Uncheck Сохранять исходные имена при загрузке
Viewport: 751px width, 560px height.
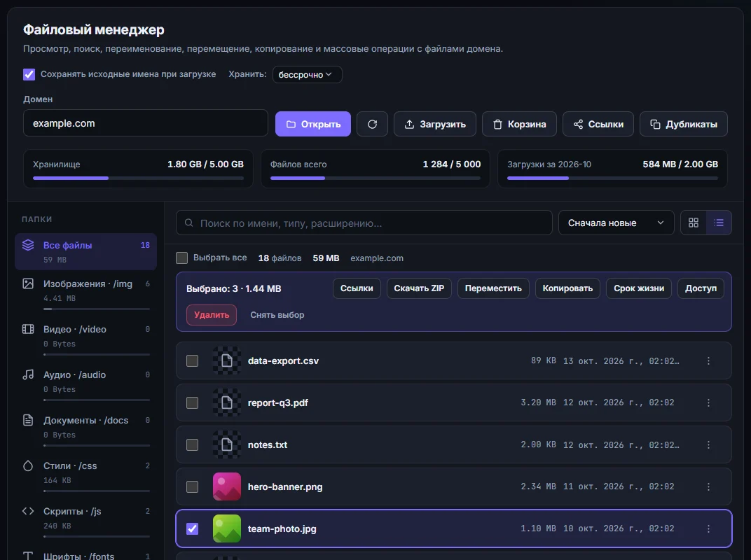29,74
